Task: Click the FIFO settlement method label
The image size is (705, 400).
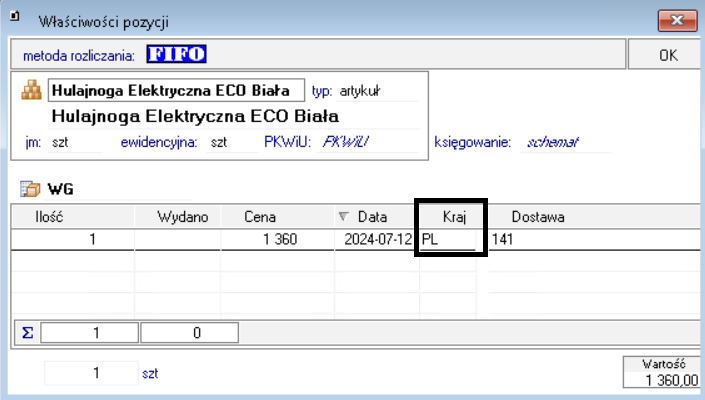Action: click(176, 52)
